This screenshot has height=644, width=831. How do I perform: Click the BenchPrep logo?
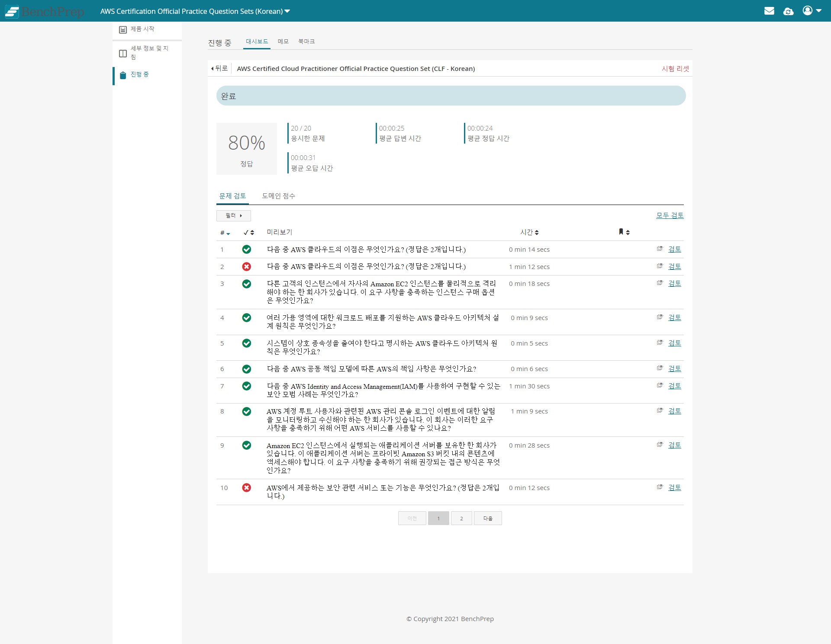pos(45,11)
